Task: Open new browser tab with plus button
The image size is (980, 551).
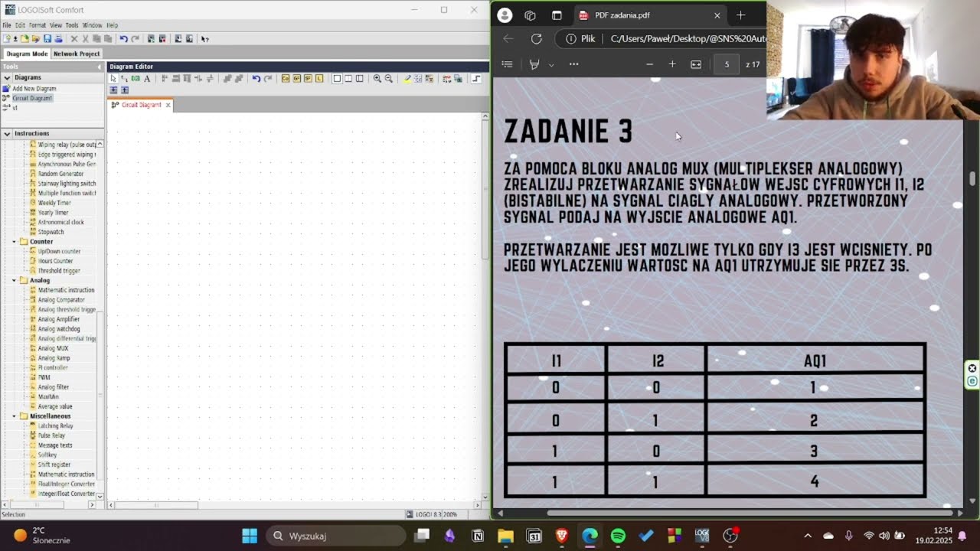Action: (x=740, y=15)
